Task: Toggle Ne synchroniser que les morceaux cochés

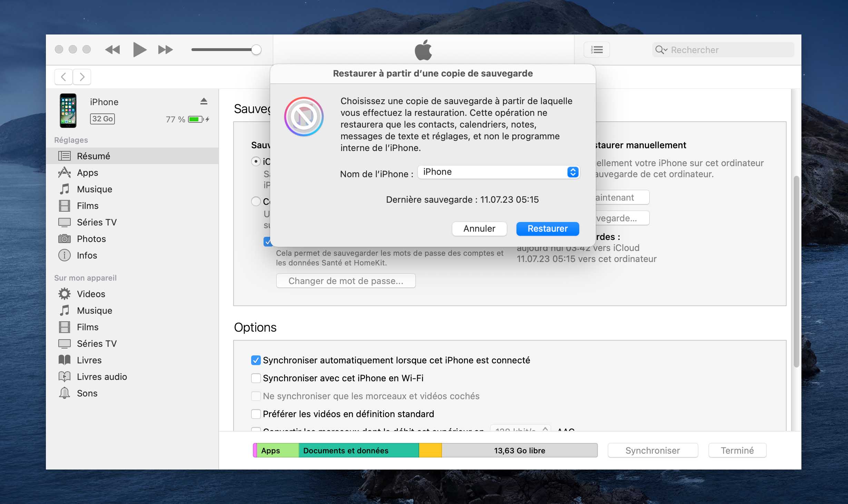Action: pos(256,396)
